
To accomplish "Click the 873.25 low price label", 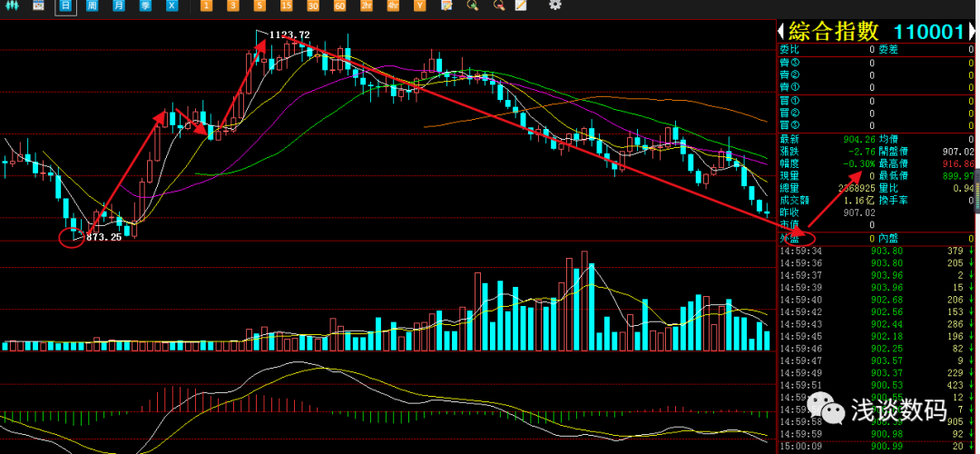I will pyautogui.click(x=103, y=237).
